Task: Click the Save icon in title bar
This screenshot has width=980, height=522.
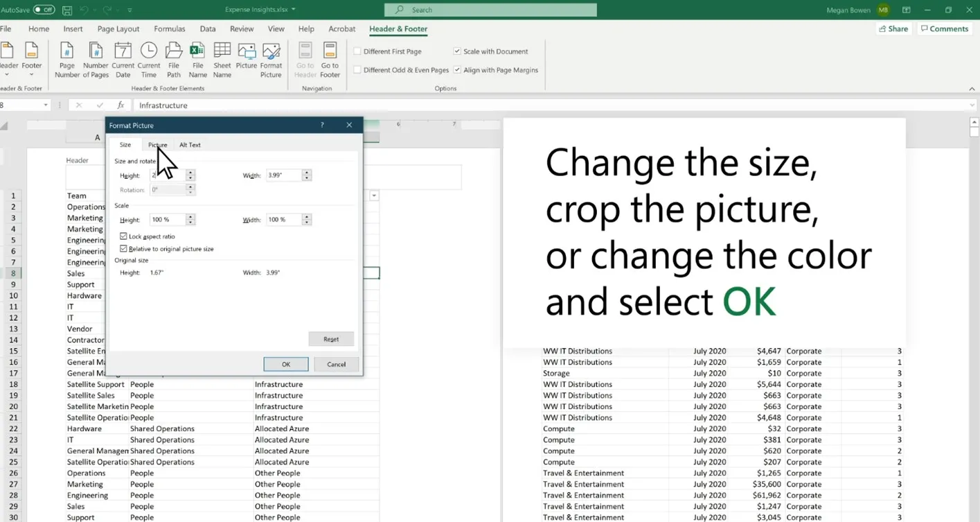Action: [67, 10]
